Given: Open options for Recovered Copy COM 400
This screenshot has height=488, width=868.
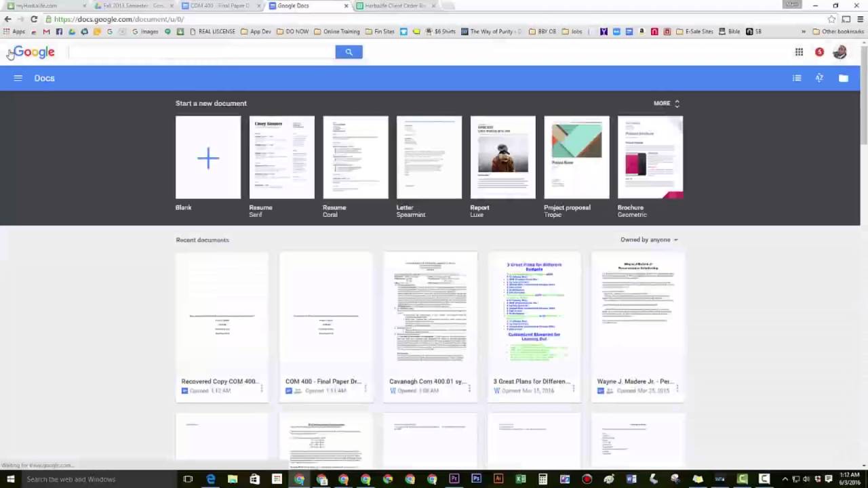Looking at the screenshot, I should click(x=262, y=389).
